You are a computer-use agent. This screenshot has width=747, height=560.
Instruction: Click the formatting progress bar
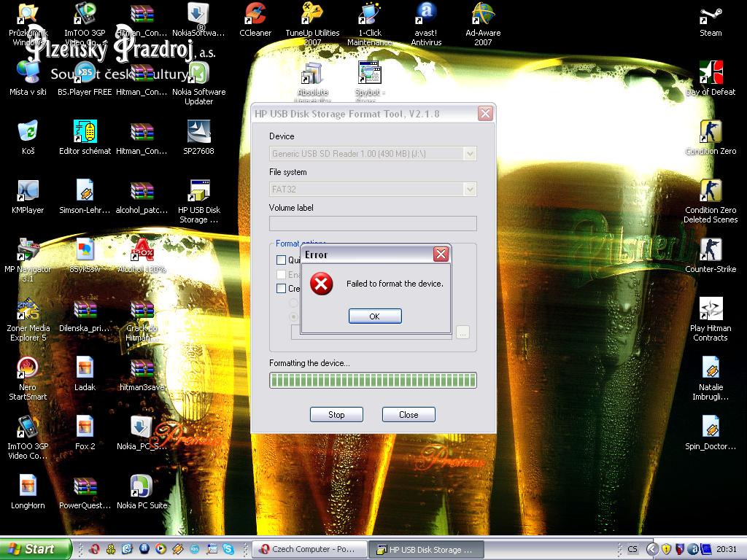coord(372,380)
